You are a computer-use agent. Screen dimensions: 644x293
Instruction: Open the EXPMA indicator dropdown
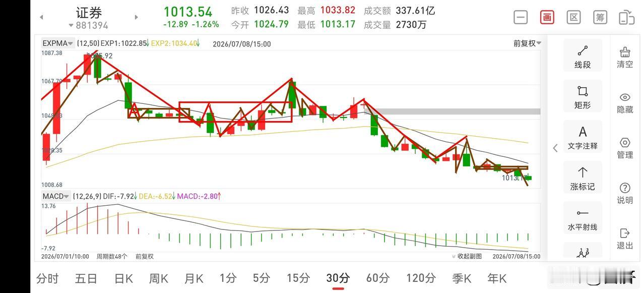point(58,43)
